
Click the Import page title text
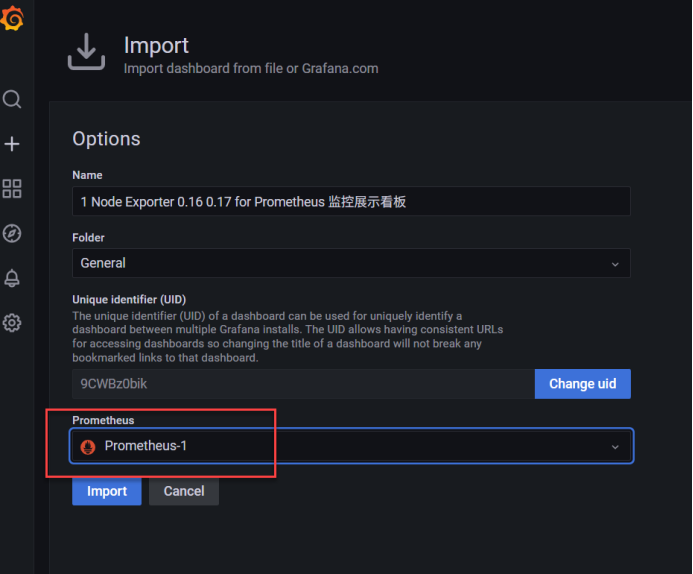156,45
